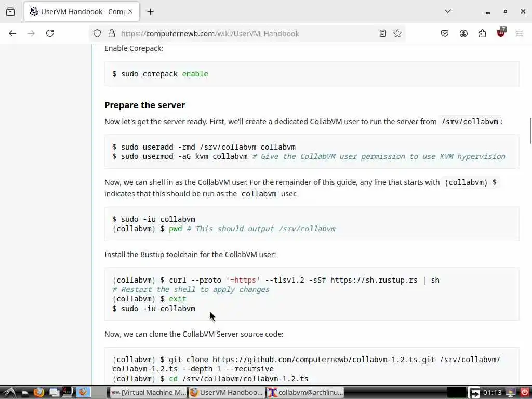Open the Pocket save icon
This screenshot has width=532, height=399.
445,33
